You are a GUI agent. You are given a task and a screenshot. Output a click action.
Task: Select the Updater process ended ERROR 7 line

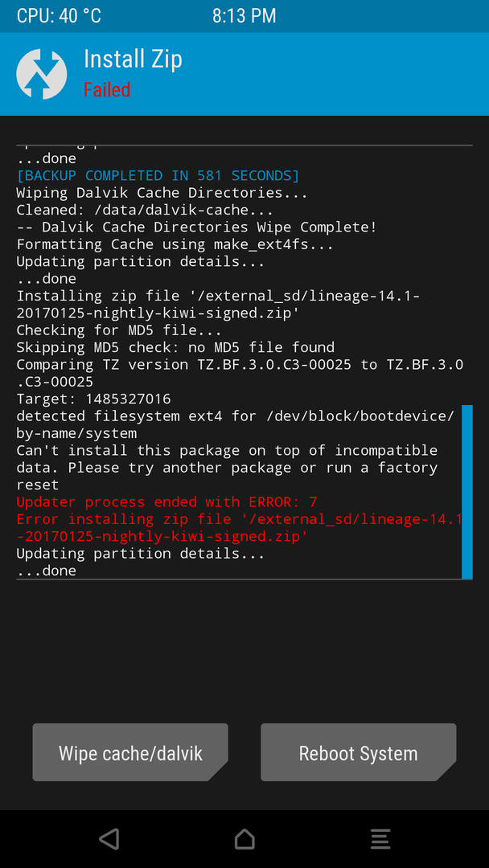(166, 502)
